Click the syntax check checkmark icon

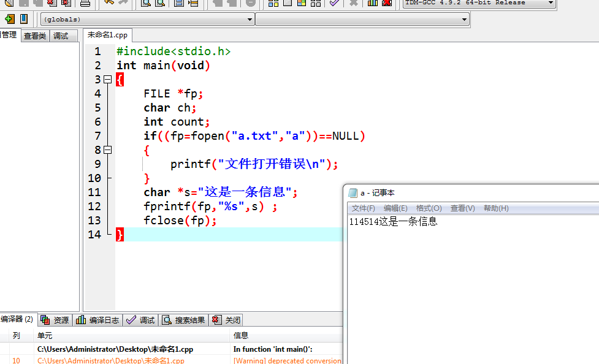click(x=334, y=2)
